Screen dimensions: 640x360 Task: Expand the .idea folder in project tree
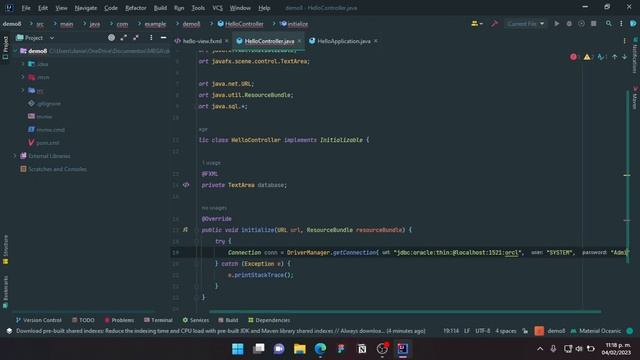click(23, 64)
